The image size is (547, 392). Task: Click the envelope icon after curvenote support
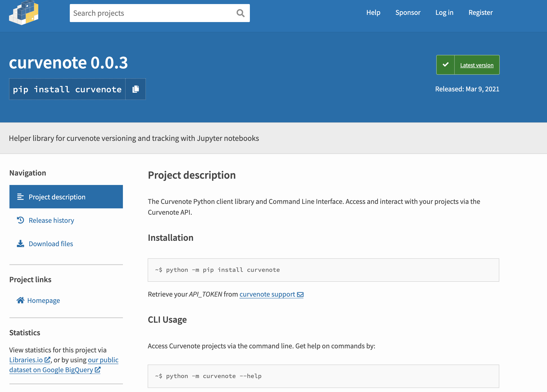[300, 294]
